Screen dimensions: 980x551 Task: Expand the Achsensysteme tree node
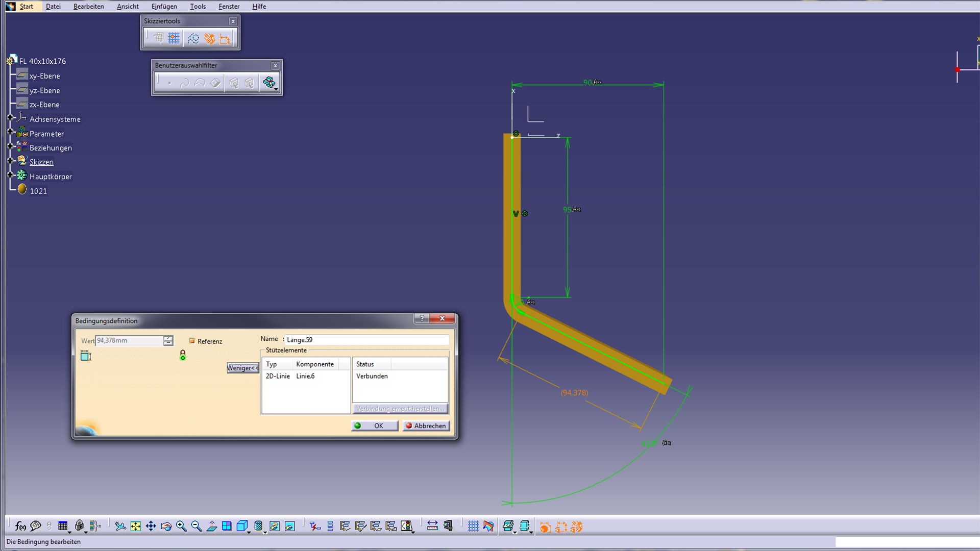[10, 117]
